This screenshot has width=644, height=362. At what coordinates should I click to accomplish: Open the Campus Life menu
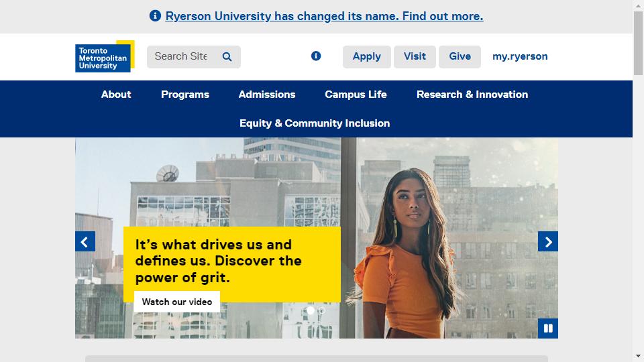tap(356, 95)
